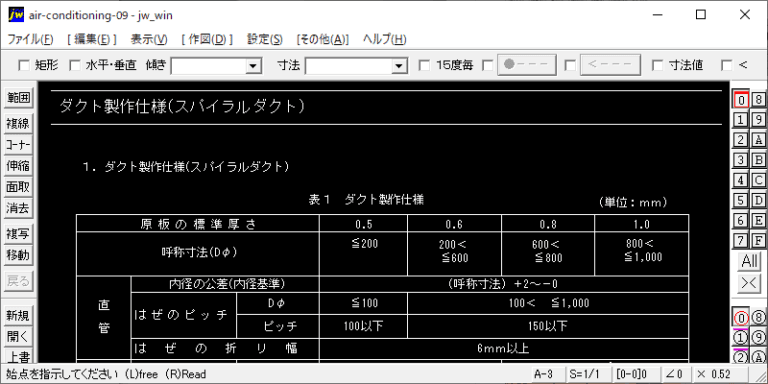Select the 伸縮 extend/trim tool

[x=18, y=166]
